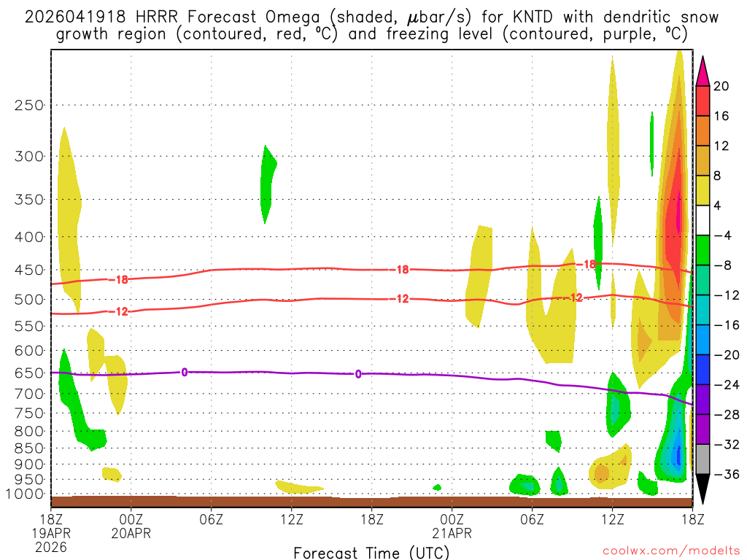Click the color bar value -36
Screen dimensions: 747x560
pos(727,474)
